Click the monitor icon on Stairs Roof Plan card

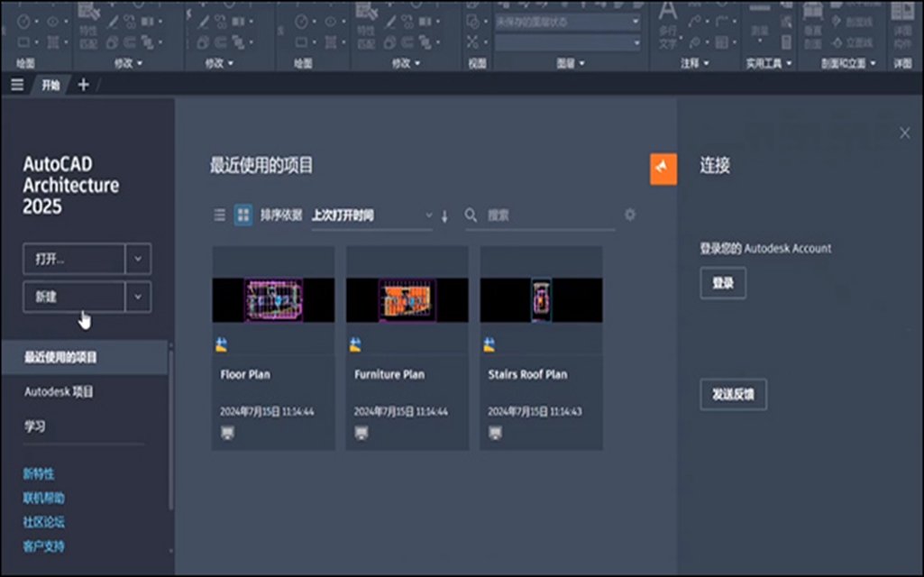(495, 433)
